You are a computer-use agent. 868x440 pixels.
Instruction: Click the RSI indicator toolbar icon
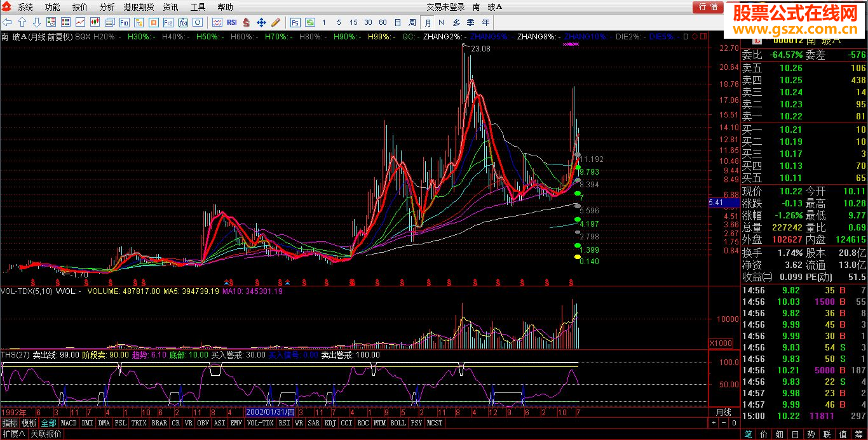pyautogui.click(x=232, y=22)
